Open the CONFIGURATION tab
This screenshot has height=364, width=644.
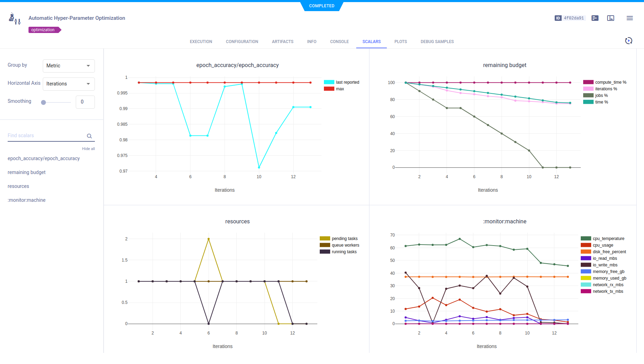click(x=242, y=42)
